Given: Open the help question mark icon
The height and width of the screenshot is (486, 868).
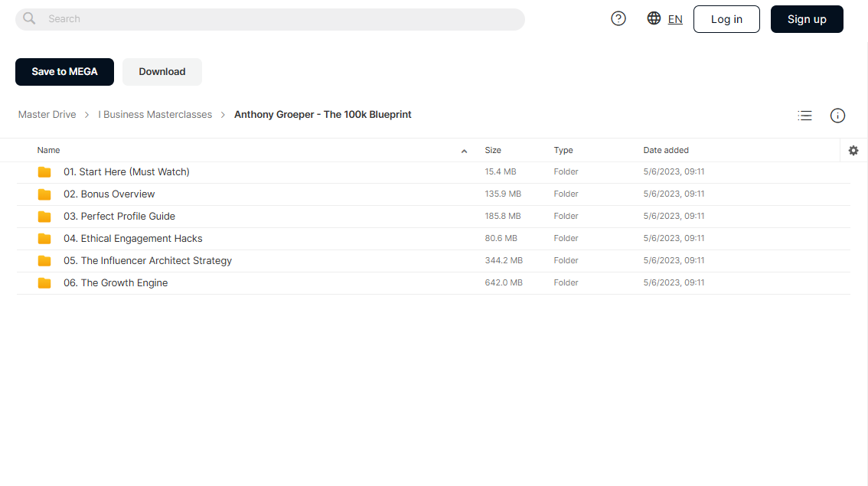Looking at the screenshot, I should point(618,19).
